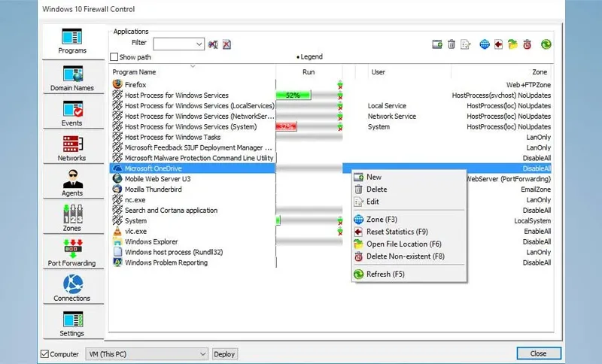Choose Delete from the context menu
Image resolution: width=602 pixels, height=364 pixels.
click(409, 190)
